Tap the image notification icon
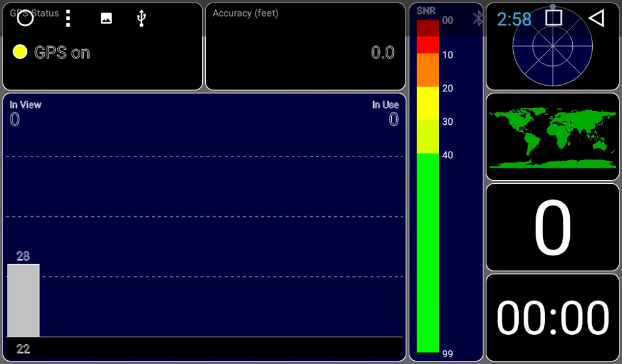This screenshot has width=622, height=364. point(106,18)
